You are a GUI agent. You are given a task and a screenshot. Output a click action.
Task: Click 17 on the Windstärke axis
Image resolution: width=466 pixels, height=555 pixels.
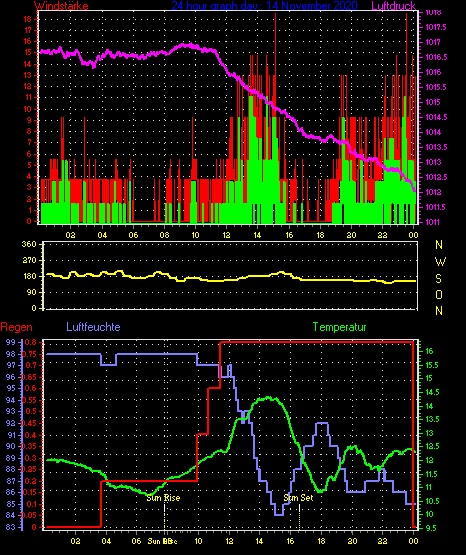28,30
